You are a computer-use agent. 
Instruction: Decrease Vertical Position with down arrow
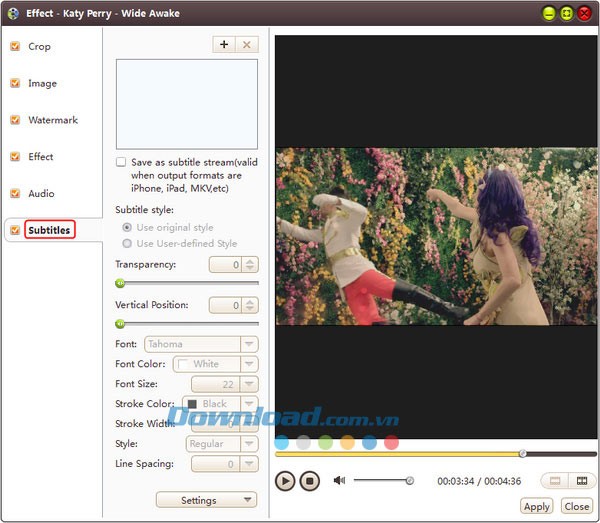(250, 308)
